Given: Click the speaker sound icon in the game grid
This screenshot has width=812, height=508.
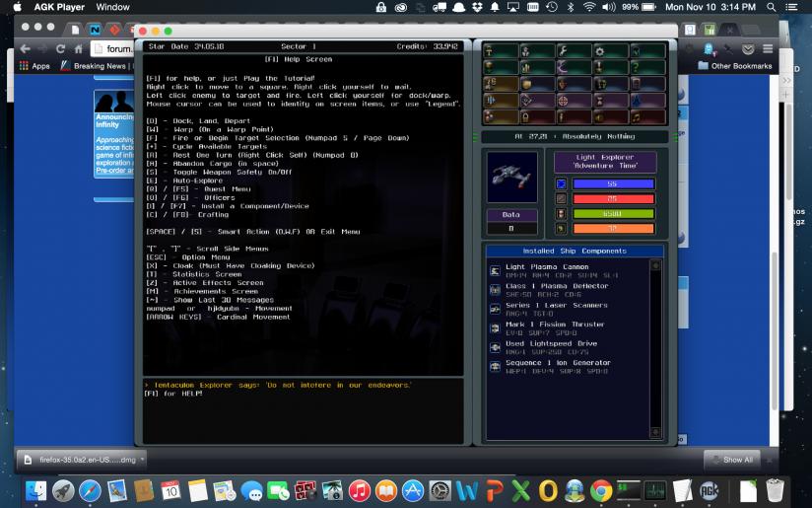Looking at the screenshot, I should point(600,117).
